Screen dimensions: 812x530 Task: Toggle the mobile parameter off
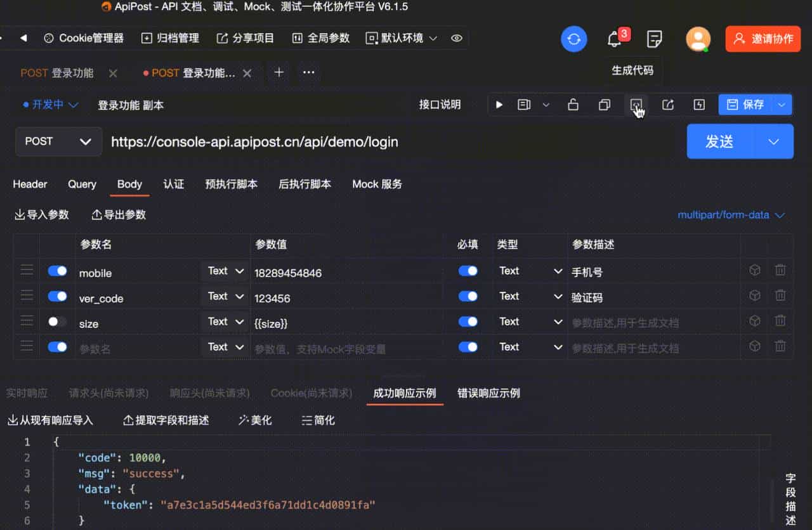tap(56, 271)
